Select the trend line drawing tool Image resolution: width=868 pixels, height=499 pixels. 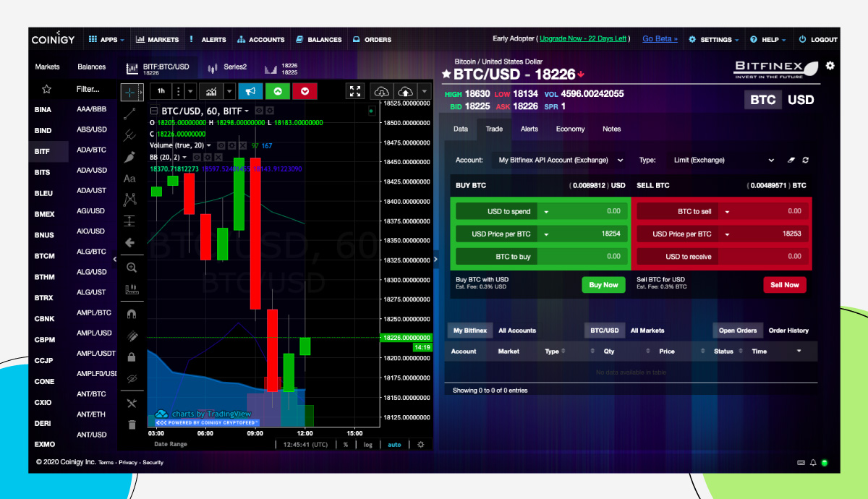(132, 113)
